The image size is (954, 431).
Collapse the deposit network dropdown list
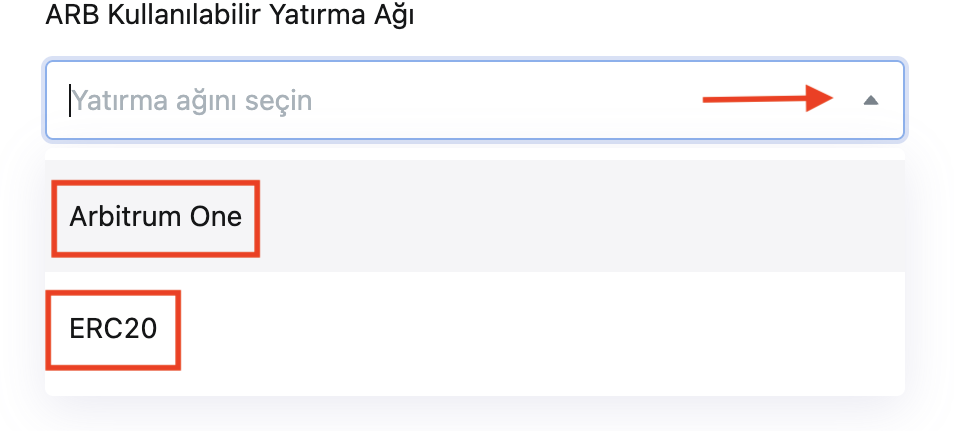[x=871, y=100]
